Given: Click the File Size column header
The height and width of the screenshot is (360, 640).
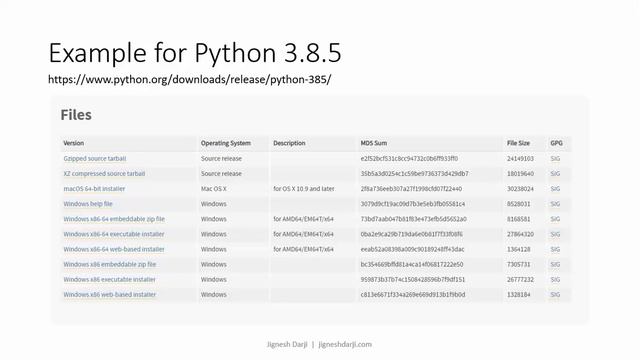Looking at the screenshot, I should point(518,143).
